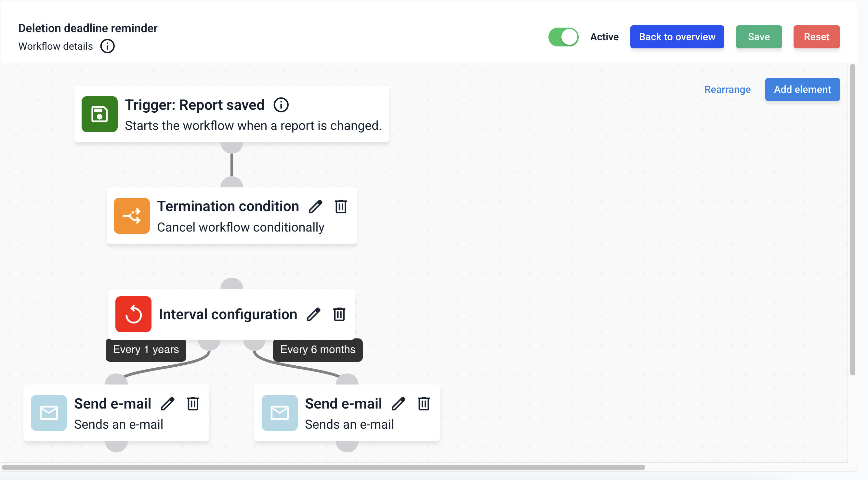Delete the left Send e-mail element

point(193,404)
